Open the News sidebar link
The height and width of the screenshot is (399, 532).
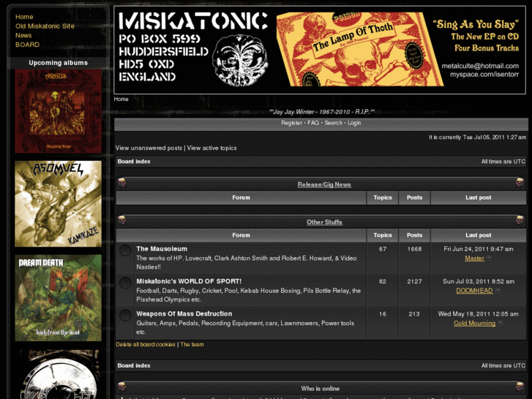coord(23,35)
